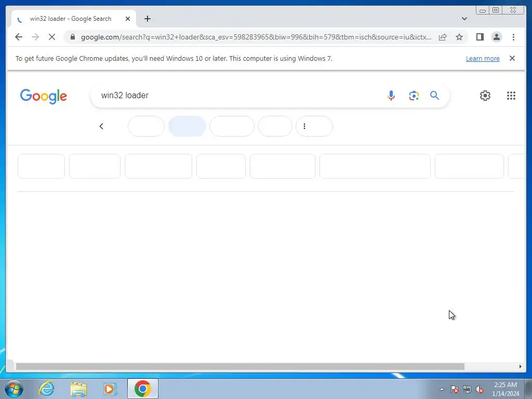The width and height of the screenshot is (532, 399).
Task: Open the Chrome side panel
Action: point(480,37)
